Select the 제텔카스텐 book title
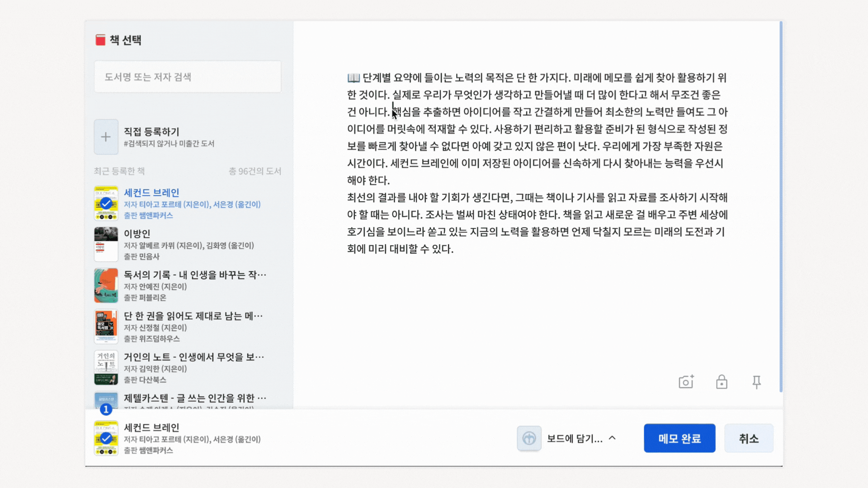Screen dimensions: 868x488 (195, 398)
